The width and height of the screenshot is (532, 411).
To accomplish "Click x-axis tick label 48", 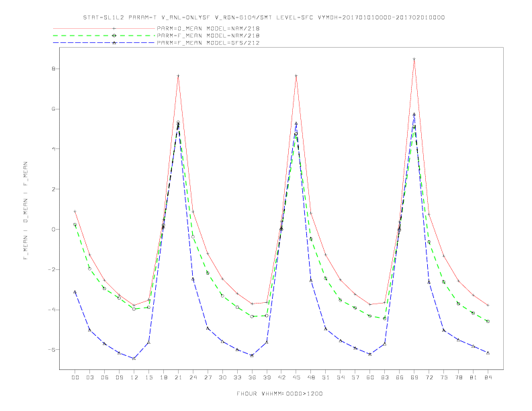I will (x=311, y=377).
